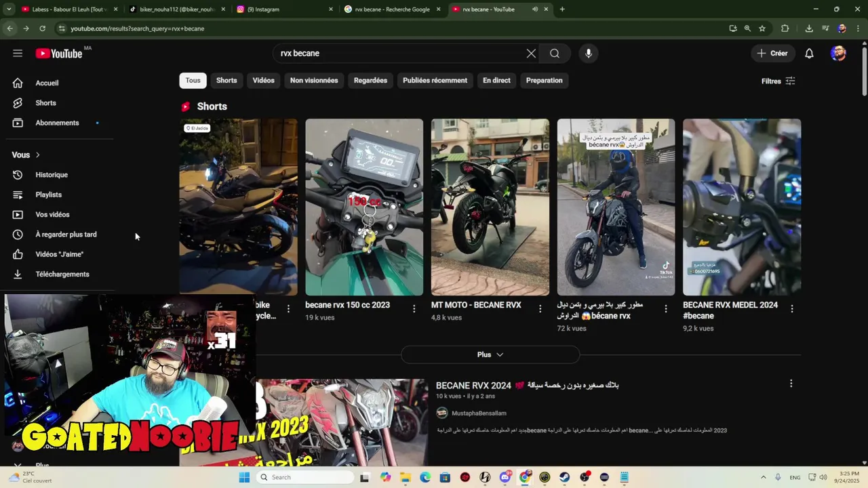The height and width of the screenshot is (488, 868).
Task: Select the Tous filter chip
Action: click(193, 80)
